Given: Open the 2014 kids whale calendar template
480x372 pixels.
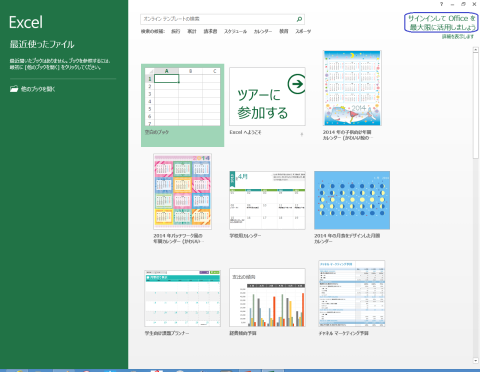Looking at the screenshot, I should 352,88.
